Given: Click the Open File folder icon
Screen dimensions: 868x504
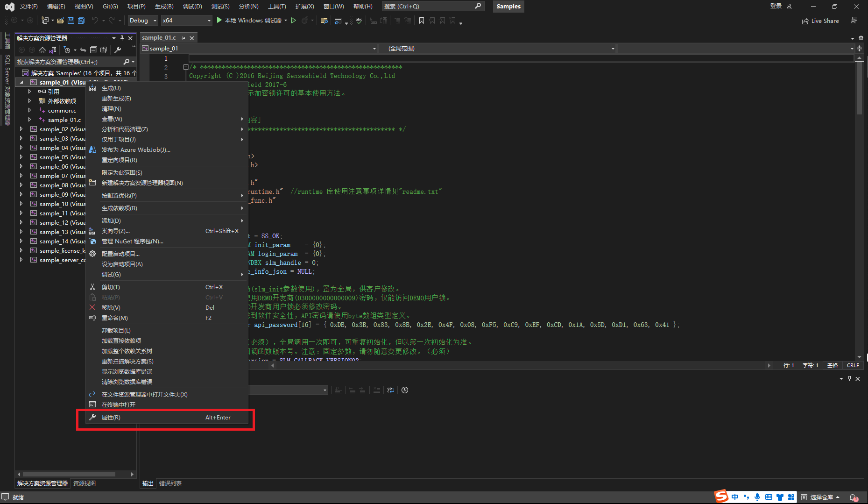Looking at the screenshot, I should tap(61, 21).
